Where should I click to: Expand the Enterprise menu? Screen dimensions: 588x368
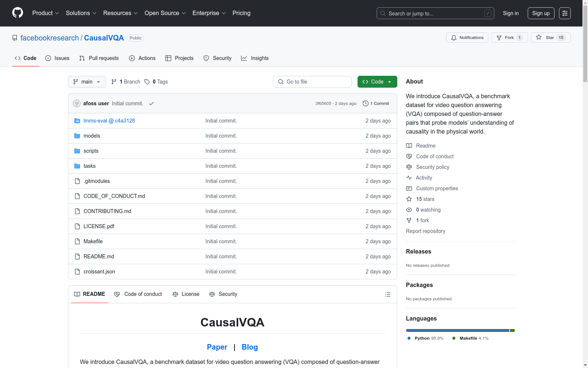click(x=209, y=13)
